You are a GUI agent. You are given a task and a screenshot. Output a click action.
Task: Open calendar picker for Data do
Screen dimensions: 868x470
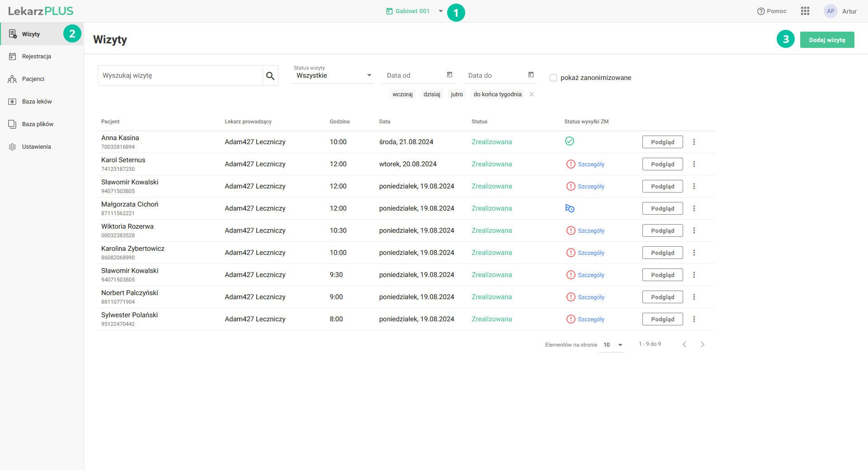tap(531, 75)
